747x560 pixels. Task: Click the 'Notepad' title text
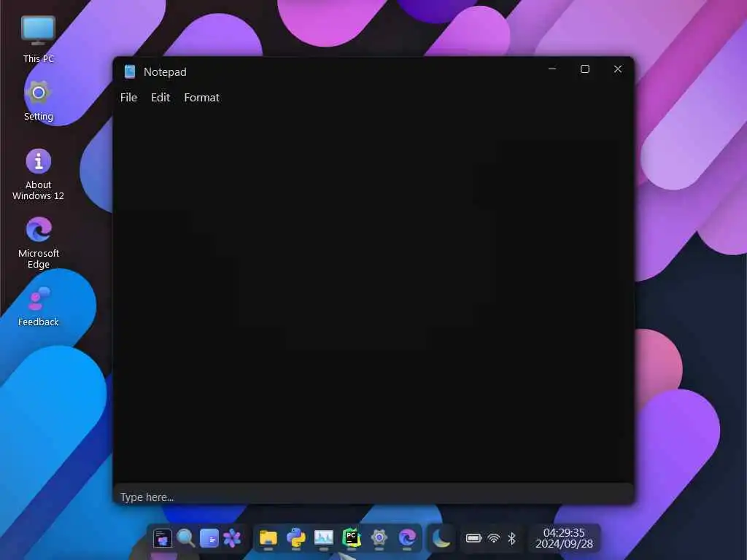pos(165,72)
